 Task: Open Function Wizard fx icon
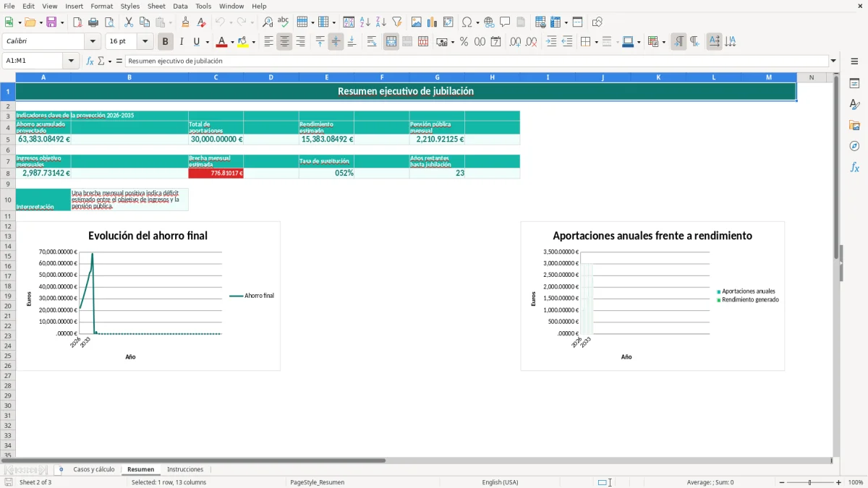(x=90, y=61)
